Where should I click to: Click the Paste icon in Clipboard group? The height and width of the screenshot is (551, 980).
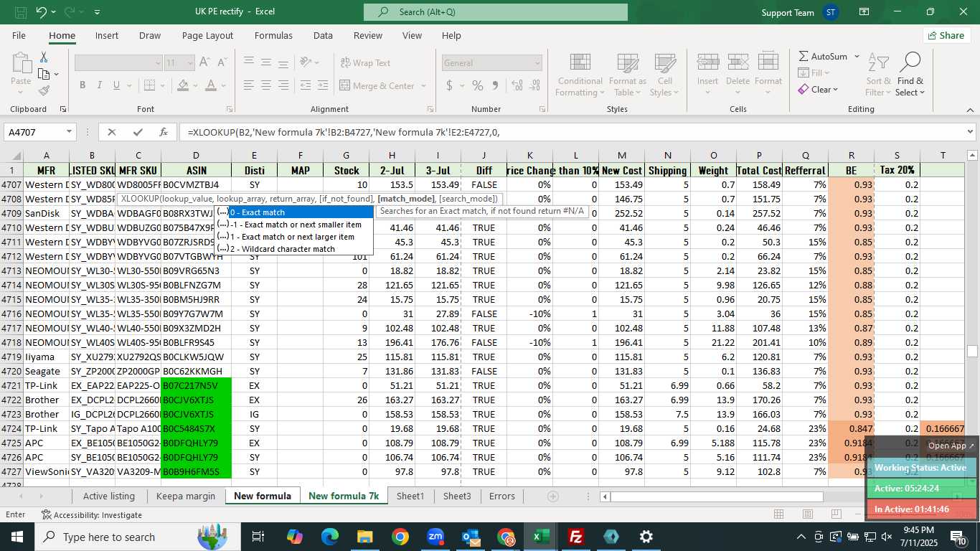tap(21, 63)
